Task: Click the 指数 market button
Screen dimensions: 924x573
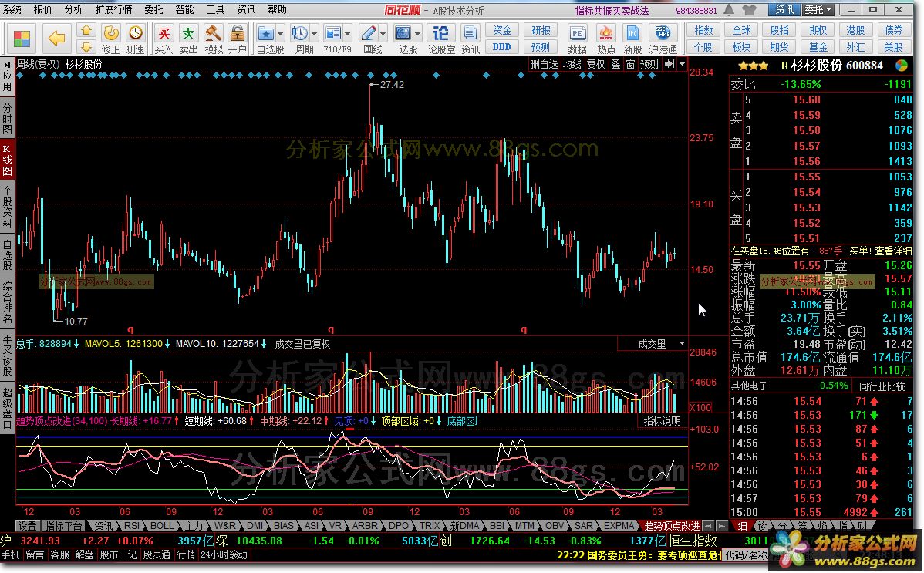Action: point(703,30)
